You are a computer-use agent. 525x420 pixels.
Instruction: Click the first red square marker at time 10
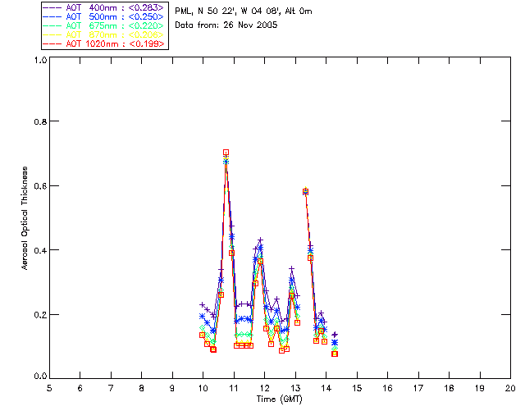click(202, 336)
